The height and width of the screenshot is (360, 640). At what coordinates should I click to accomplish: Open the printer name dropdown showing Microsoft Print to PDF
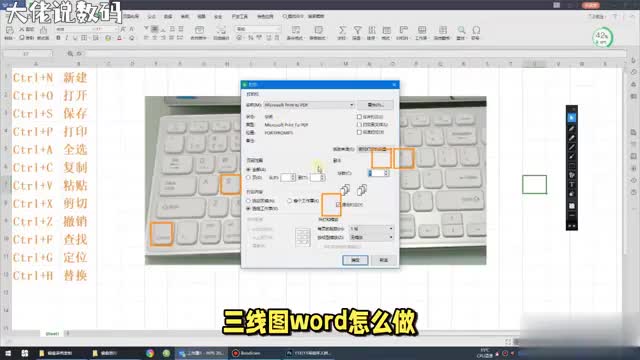[x=309, y=105]
